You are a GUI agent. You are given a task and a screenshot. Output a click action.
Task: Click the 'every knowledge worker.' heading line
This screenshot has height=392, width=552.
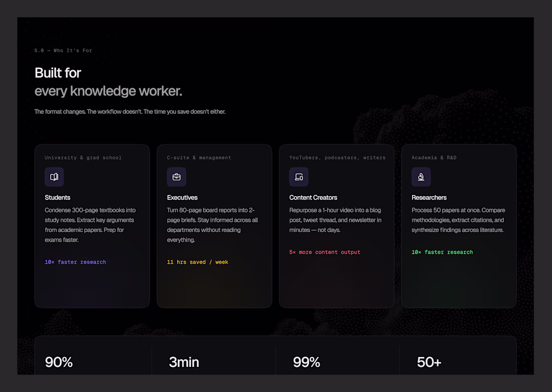108,91
